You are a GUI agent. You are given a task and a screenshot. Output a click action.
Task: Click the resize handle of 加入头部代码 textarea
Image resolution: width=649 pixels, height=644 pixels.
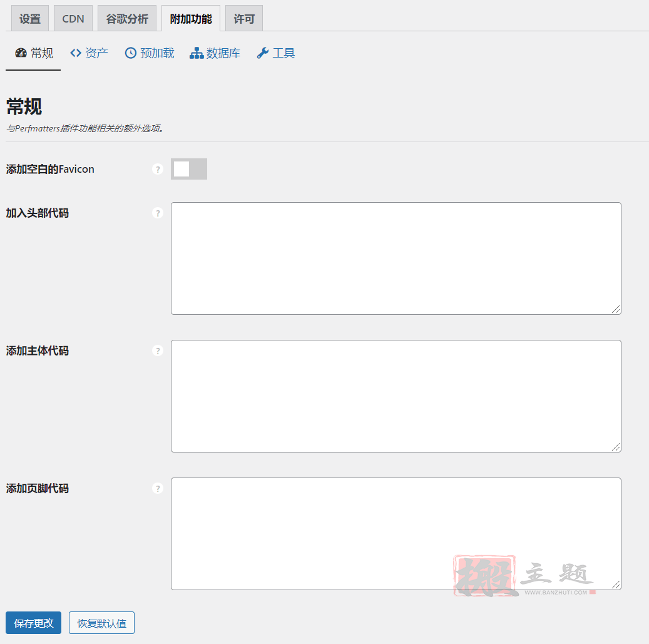point(616,309)
